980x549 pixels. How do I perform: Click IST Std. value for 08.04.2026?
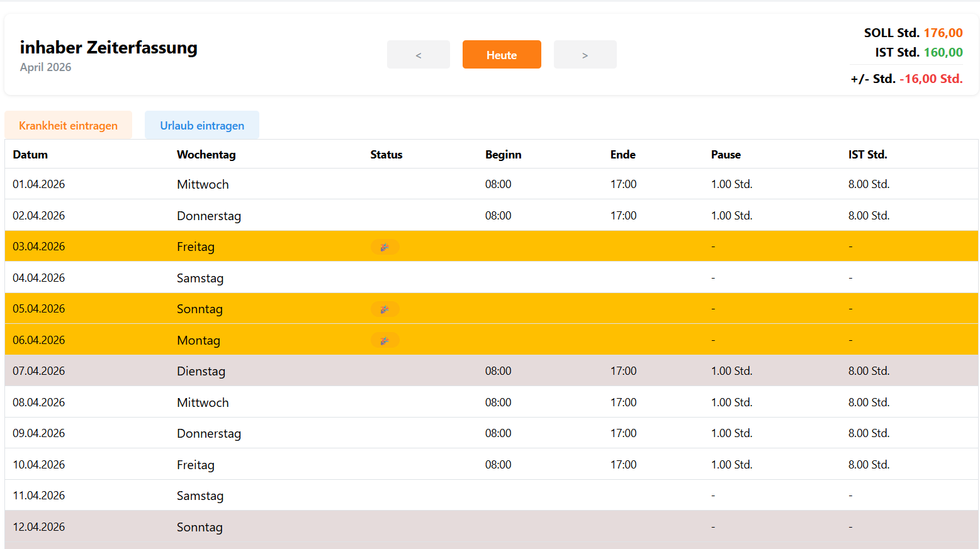869,402
